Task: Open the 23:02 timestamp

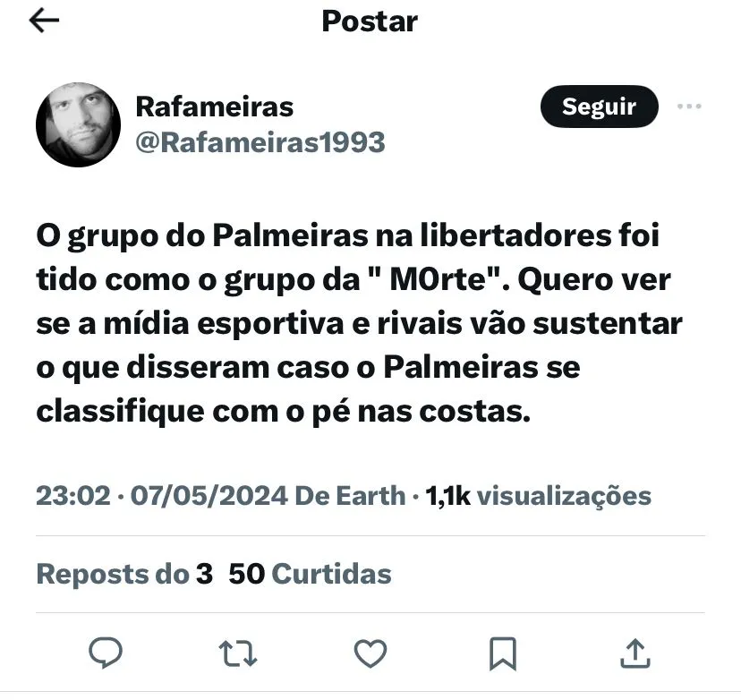Action: pos(73,496)
